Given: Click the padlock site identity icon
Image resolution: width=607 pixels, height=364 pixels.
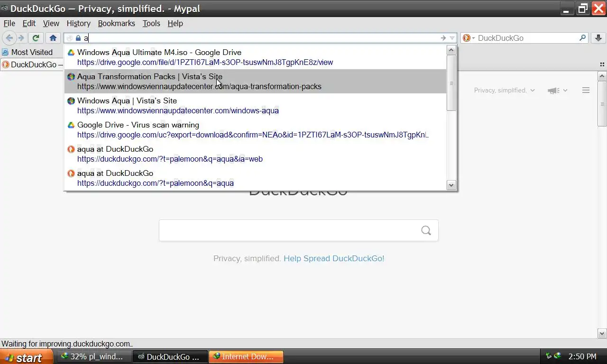Looking at the screenshot, I should coord(78,38).
